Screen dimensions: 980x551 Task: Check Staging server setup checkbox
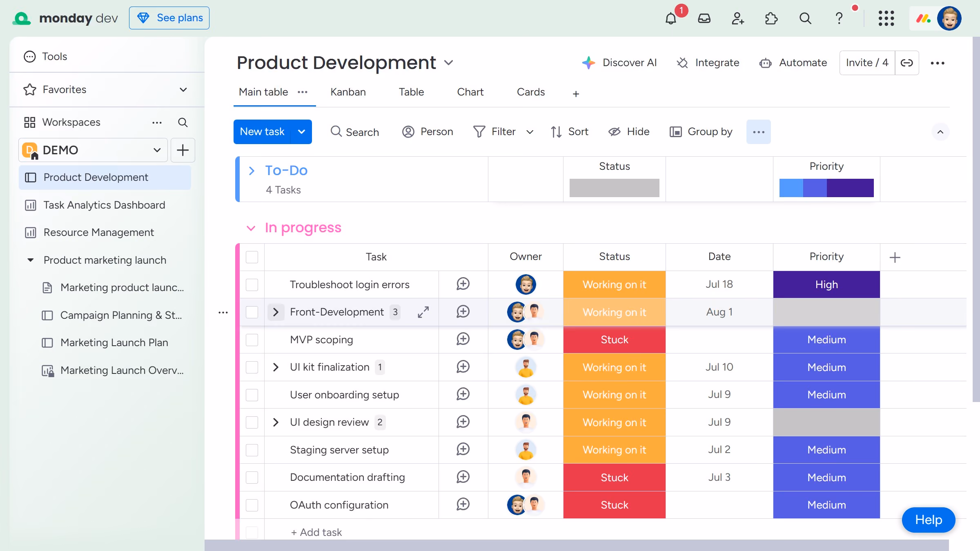click(x=252, y=450)
